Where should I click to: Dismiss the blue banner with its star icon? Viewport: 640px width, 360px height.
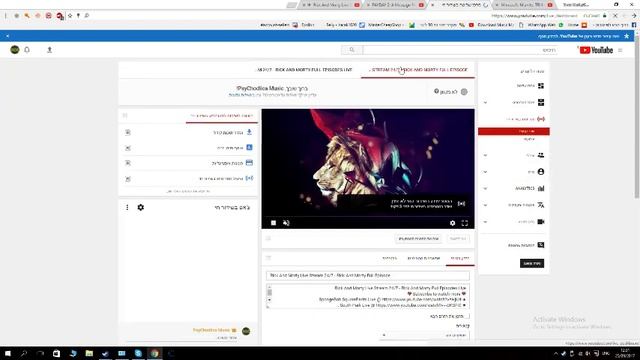pyautogui.click(x=627, y=36)
